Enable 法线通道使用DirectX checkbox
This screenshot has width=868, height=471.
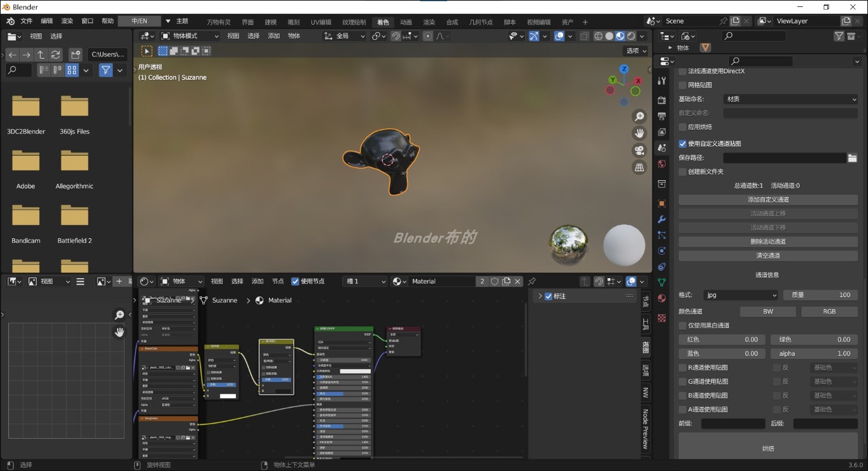coord(683,71)
